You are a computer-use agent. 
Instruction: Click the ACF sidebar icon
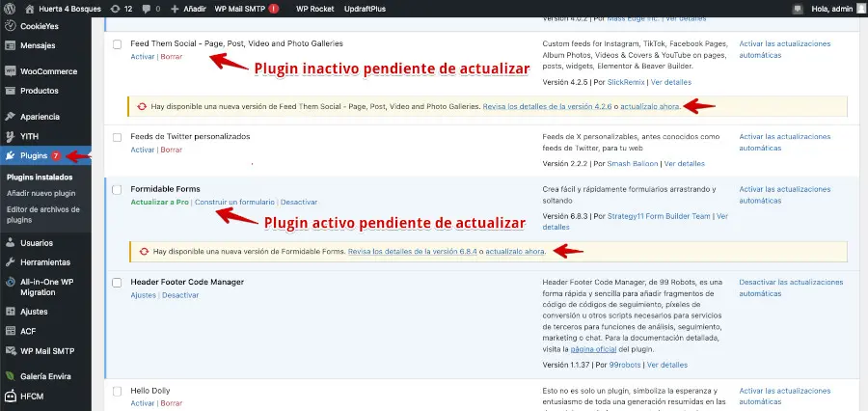pos(10,331)
